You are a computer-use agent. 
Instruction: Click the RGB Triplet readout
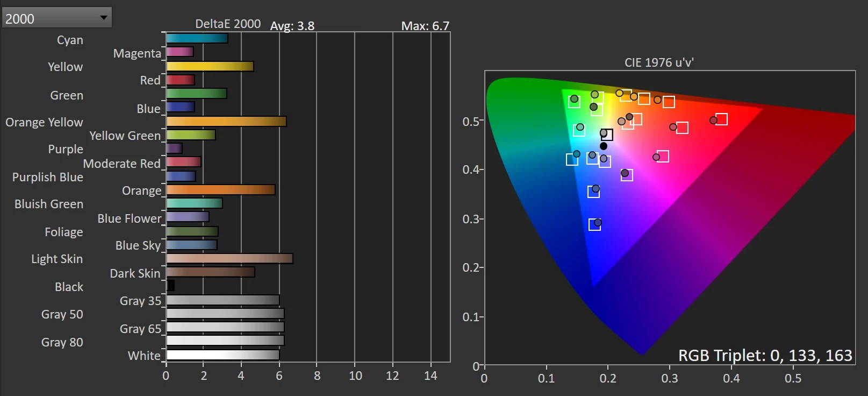click(x=765, y=356)
